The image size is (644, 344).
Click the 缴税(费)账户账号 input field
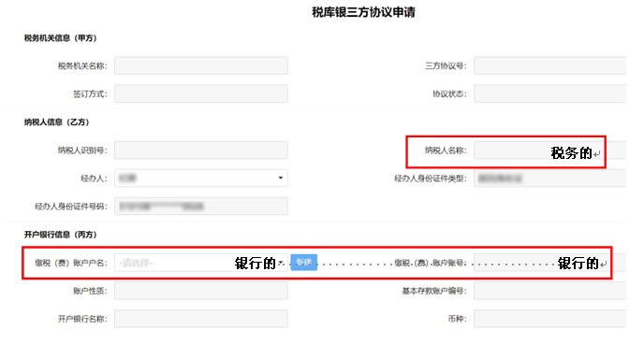[x=550, y=263]
